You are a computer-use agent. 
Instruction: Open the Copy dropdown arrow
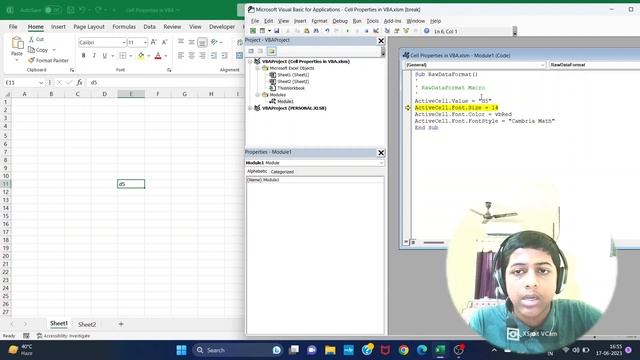pyautogui.click(x=54, y=50)
